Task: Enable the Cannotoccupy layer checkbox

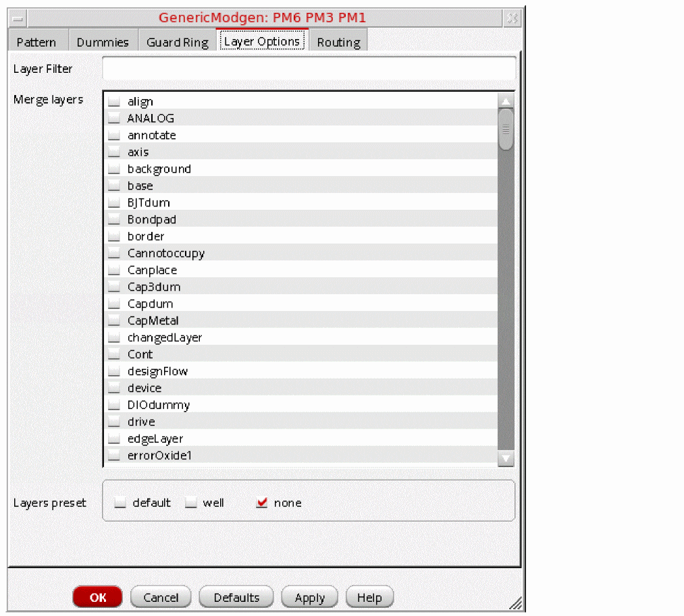Action: (114, 253)
